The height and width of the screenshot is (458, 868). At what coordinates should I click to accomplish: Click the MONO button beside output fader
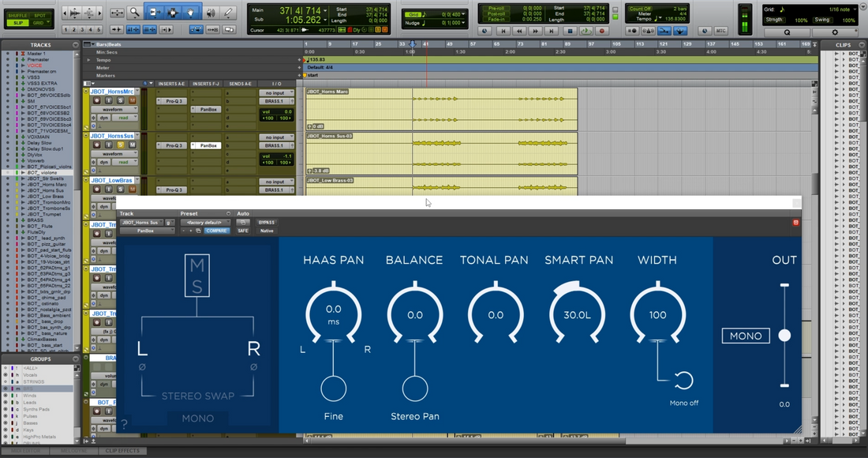pyautogui.click(x=746, y=336)
